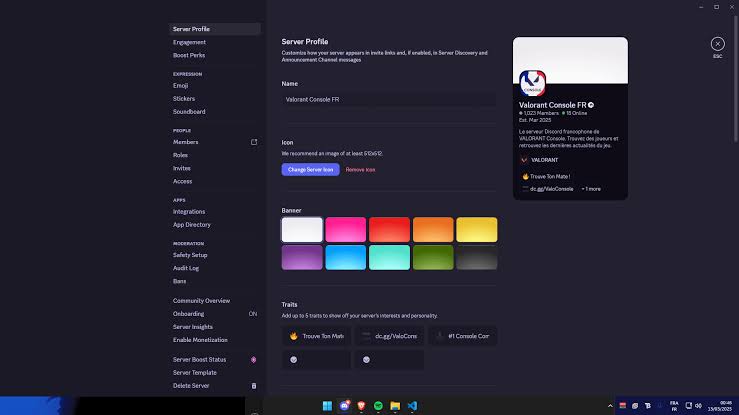Open Bans page
This screenshot has height=415, width=739.
point(215,281)
